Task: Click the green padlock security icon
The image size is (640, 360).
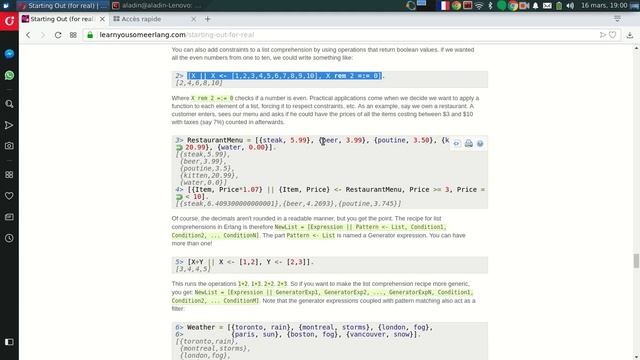Action: tap(90, 35)
